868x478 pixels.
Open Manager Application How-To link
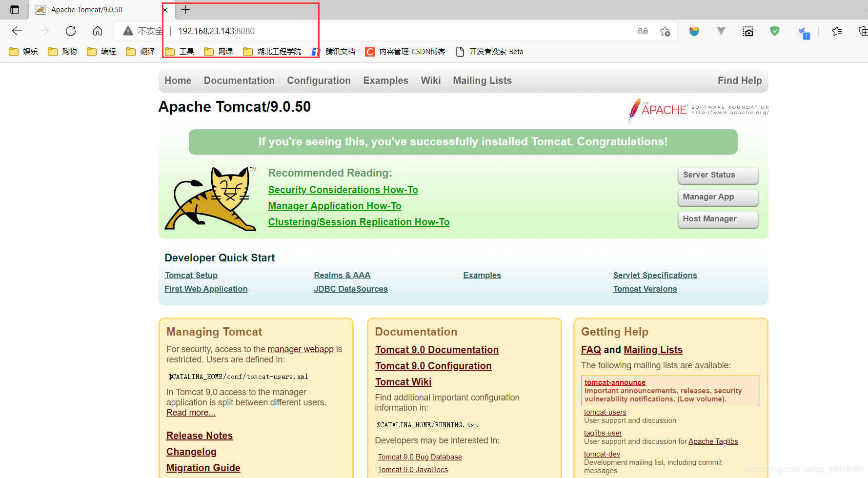[x=335, y=206]
